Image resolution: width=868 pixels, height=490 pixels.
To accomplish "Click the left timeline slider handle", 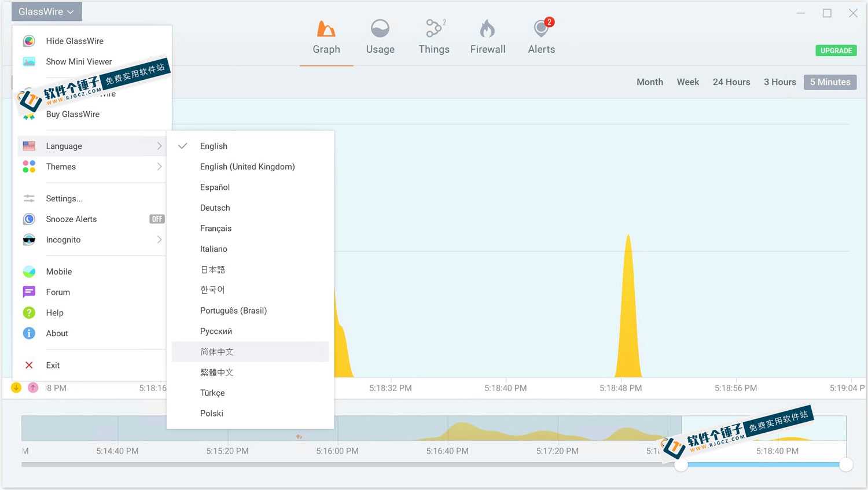I will (681, 465).
